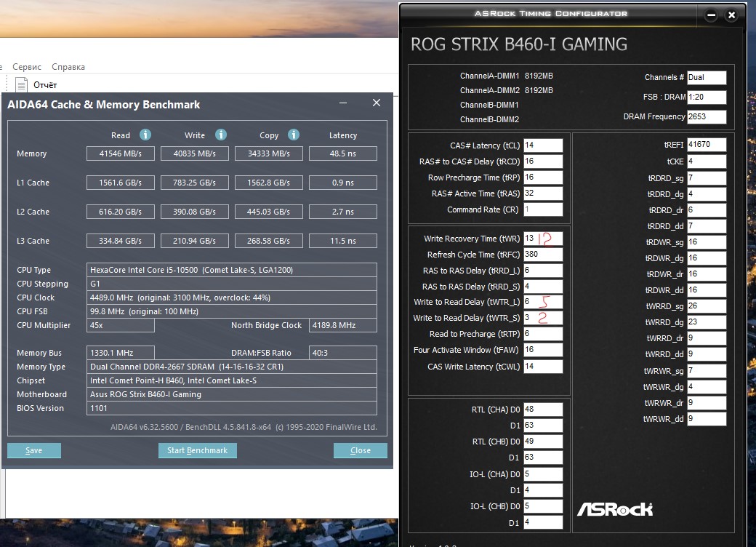756x547 pixels.
Task: Click the Four Activate Window (tFAW) field
Action: pos(543,349)
